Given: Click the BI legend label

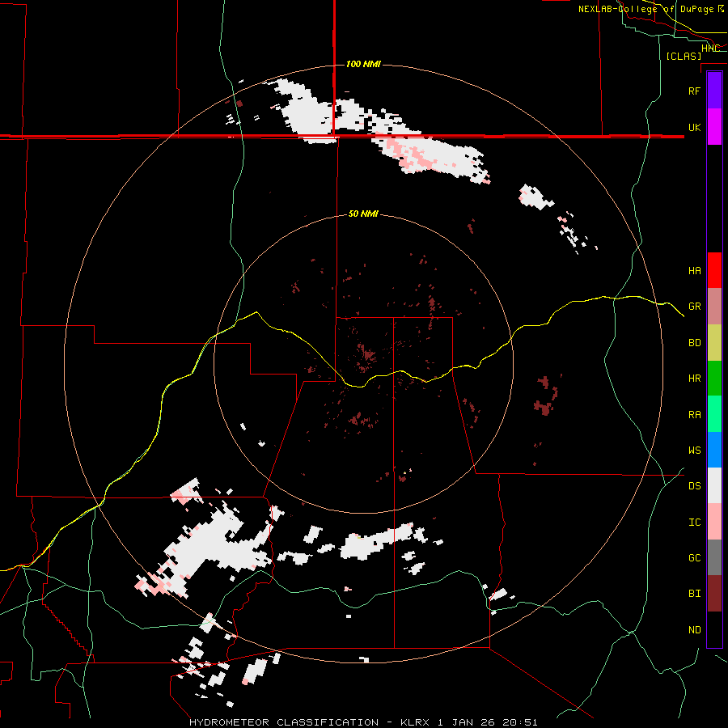Looking at the screenshot, I should point(695,594).
